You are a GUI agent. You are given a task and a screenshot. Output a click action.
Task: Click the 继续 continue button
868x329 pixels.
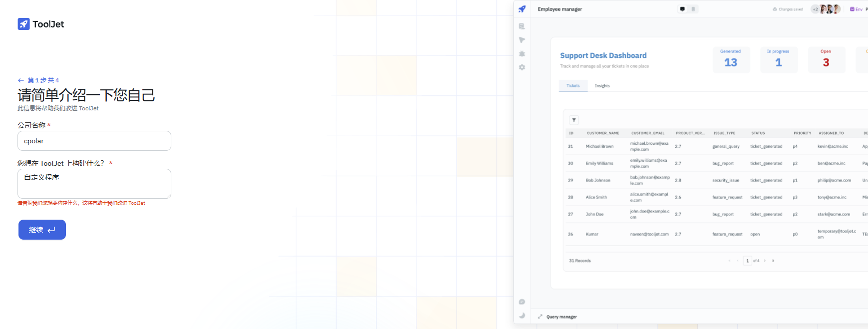(x=42, y=230)
